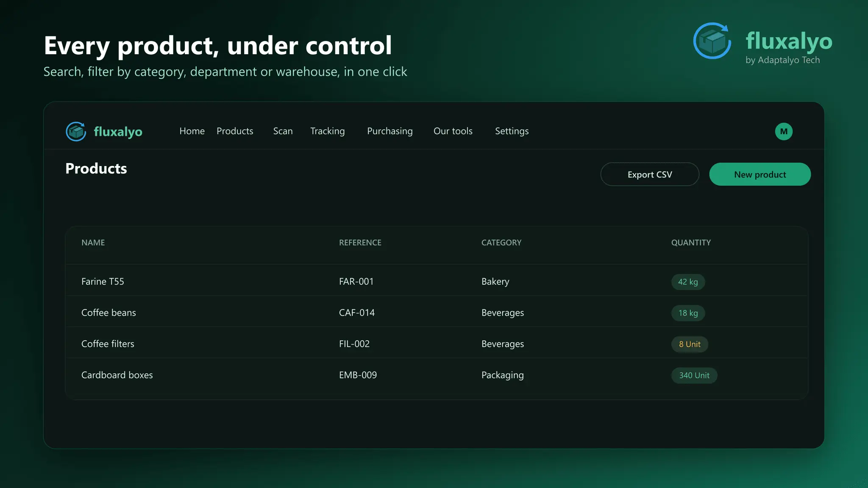The height and width of the screenshot is (488, 868).
Task: Click the 18 kg quantity badge
Action: pyautogui.click(x=688, y=313)
